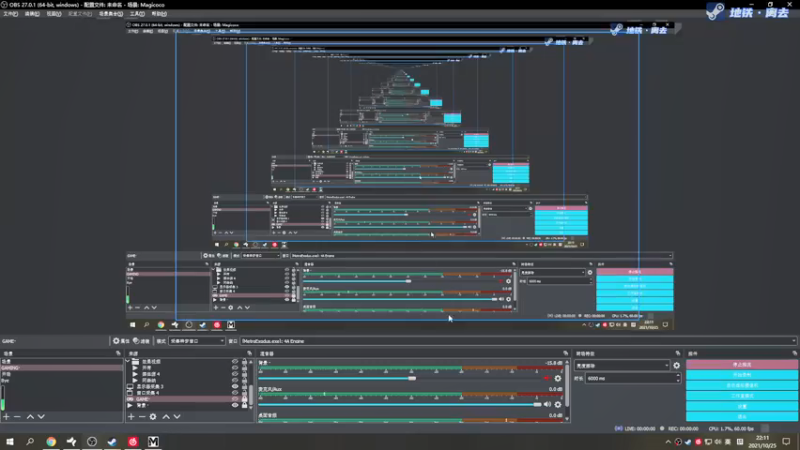Open taskbar search magnifier

(x=30, y=442)
